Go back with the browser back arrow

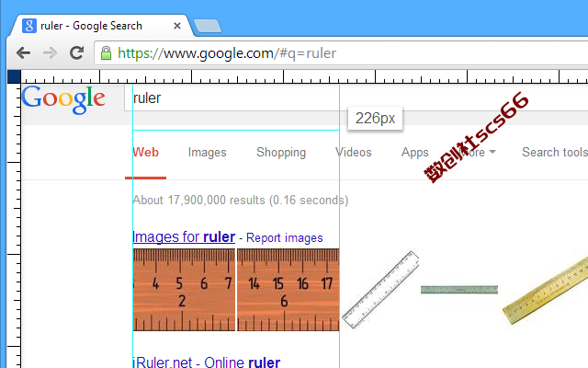(x=23, y=53)
